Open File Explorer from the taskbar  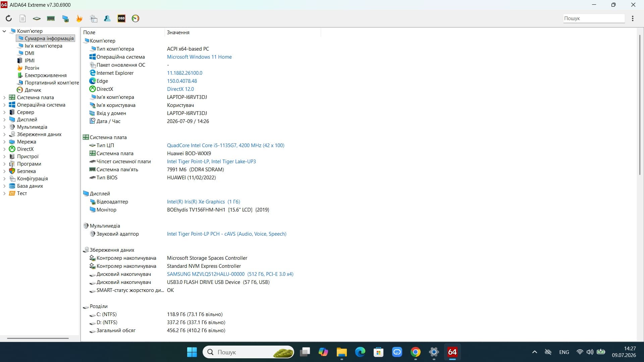click(x=341, y=352)
